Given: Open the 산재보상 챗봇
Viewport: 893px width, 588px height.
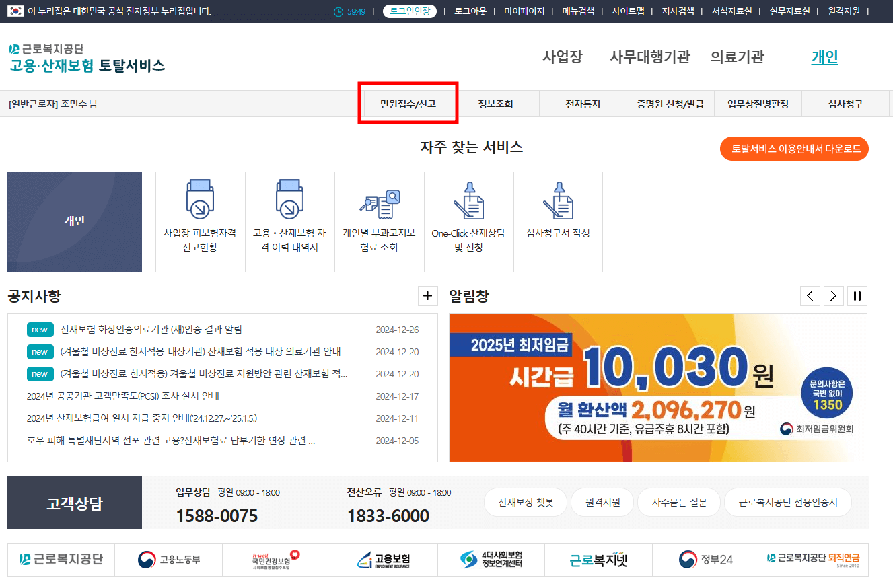Looking at the screenshot, I should pyautogui.click(x=525, y=502).
